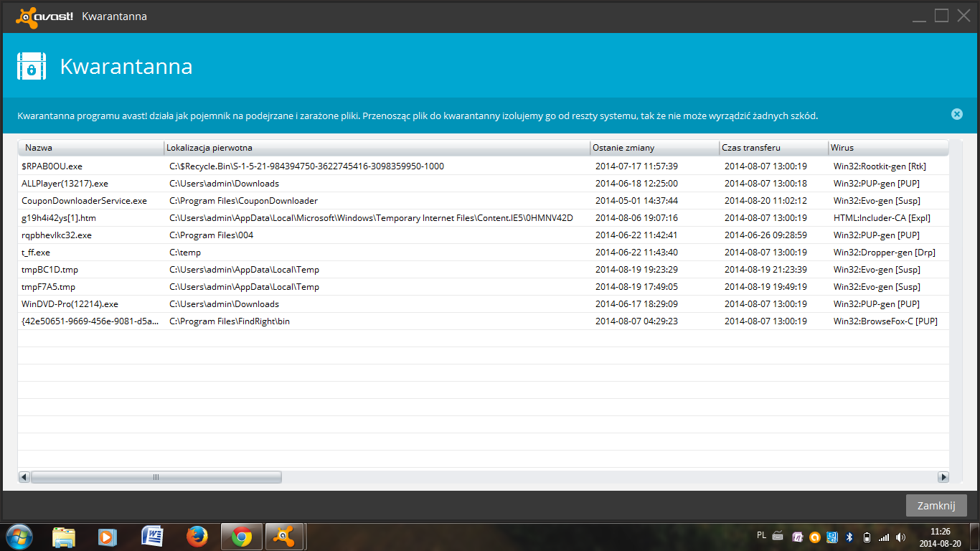Select the t_ff.exe entry
Viewport: 980px width, 551px height.
(36, 253)
